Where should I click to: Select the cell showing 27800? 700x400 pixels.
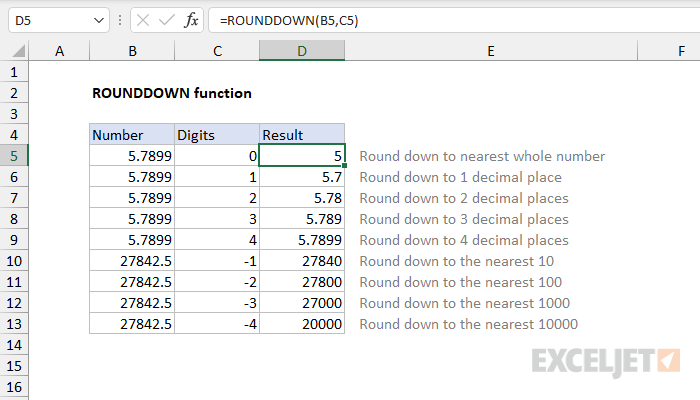pos(302,282)
